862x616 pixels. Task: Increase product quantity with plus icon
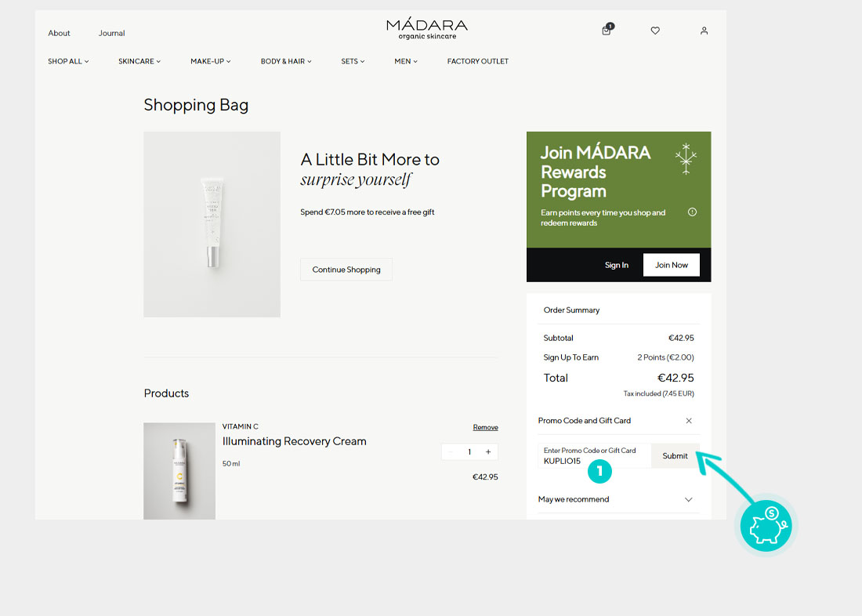pos(488,451)
